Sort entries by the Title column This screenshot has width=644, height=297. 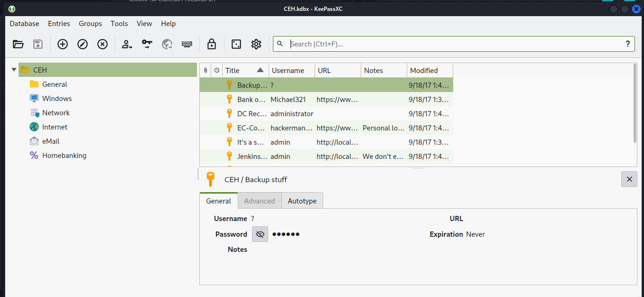[246, 70]
